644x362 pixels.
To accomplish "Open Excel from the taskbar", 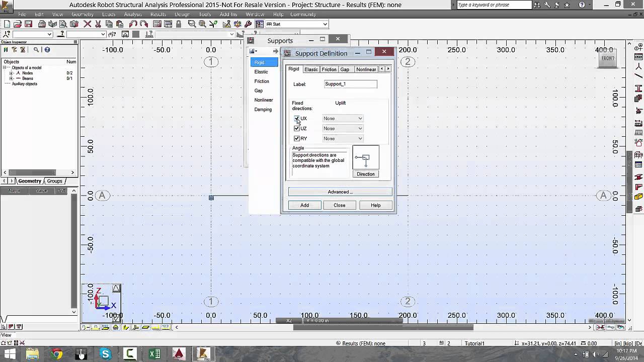I will [155, 354].
